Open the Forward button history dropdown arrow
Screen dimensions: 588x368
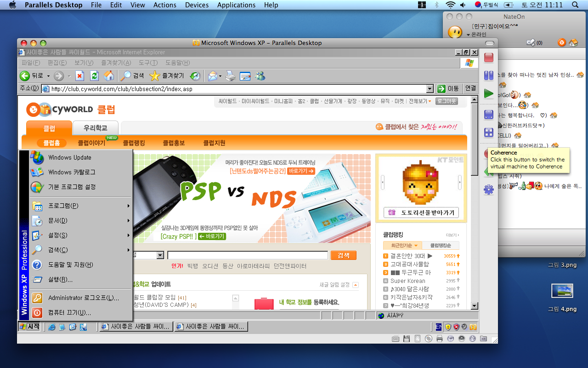69,76
